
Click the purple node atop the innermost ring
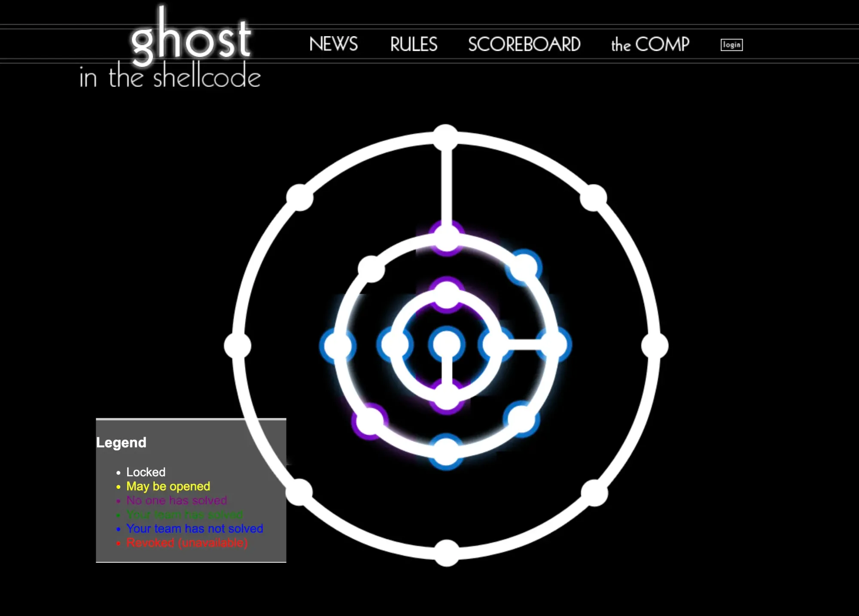click(x=447, y=295)
